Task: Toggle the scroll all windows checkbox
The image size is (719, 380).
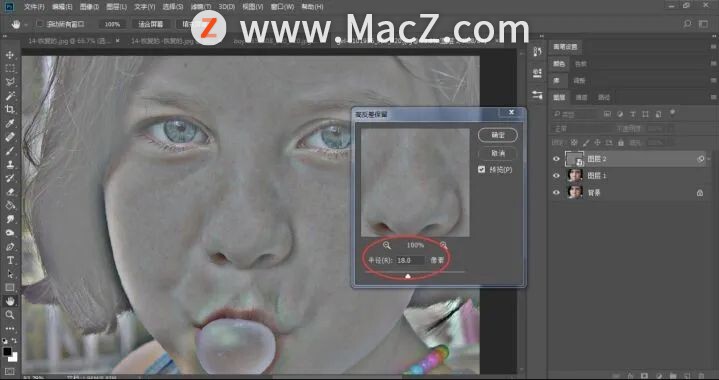Action: pyautogui.click(x=40, y=24)
